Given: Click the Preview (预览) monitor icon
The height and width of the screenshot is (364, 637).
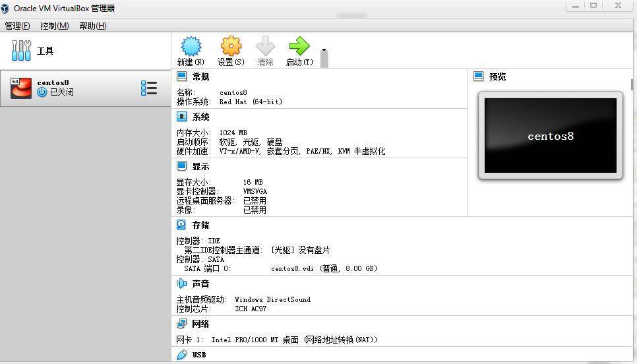Looking at the screenshot, I should point(479,76).
